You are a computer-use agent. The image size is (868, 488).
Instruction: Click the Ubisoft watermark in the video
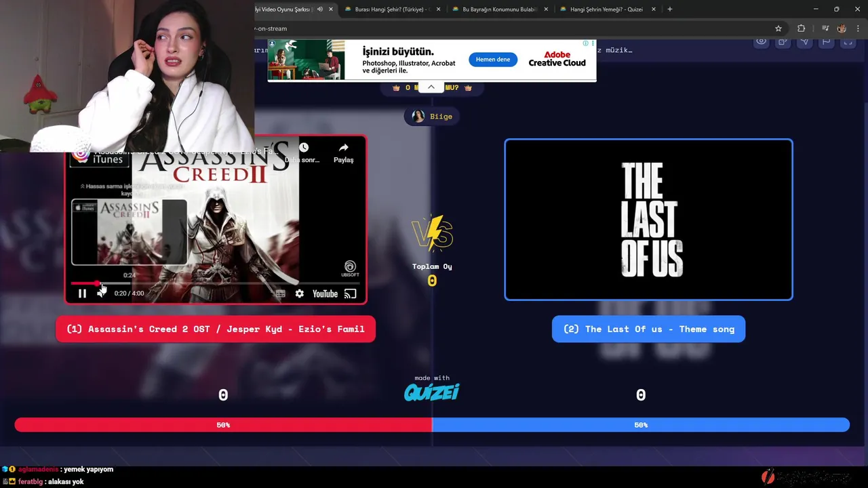[x=350, y=269]
